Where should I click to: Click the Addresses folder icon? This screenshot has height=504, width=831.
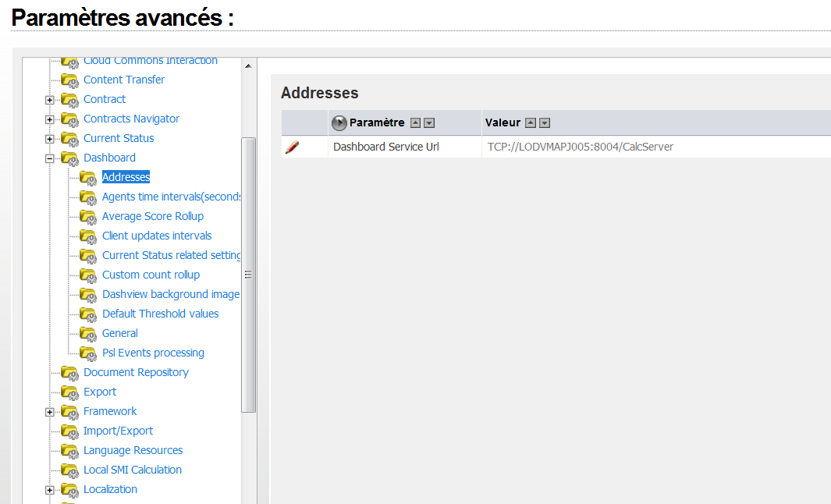tap(88, 178)
